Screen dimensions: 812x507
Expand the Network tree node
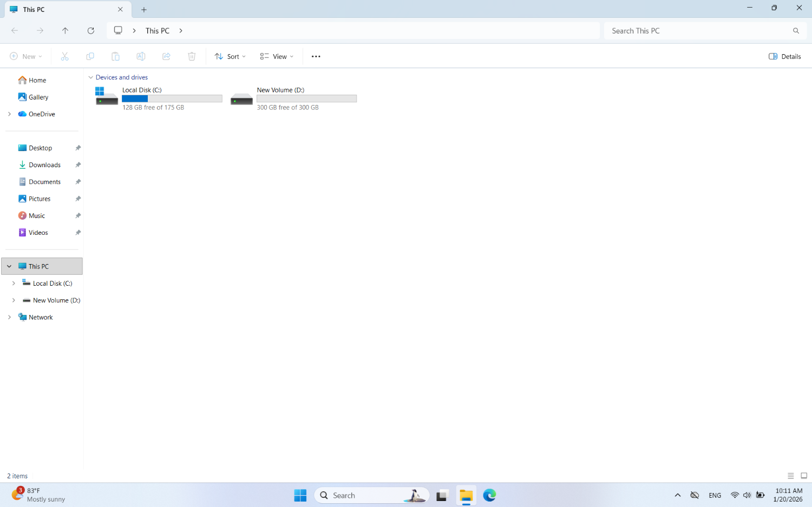[9, 318]
